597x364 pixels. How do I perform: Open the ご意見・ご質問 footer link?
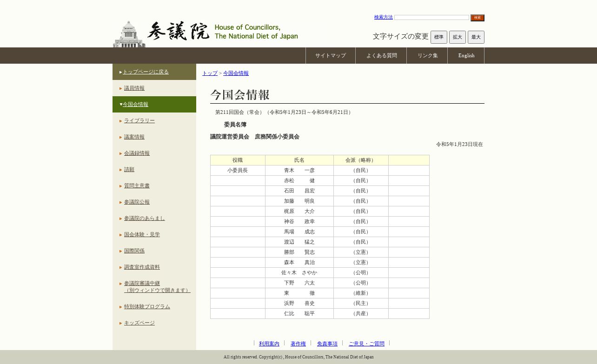[x=366, y=344]
